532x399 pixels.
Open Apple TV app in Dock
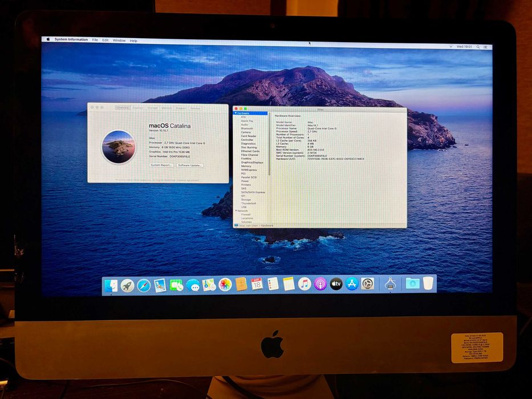[336, 284]
